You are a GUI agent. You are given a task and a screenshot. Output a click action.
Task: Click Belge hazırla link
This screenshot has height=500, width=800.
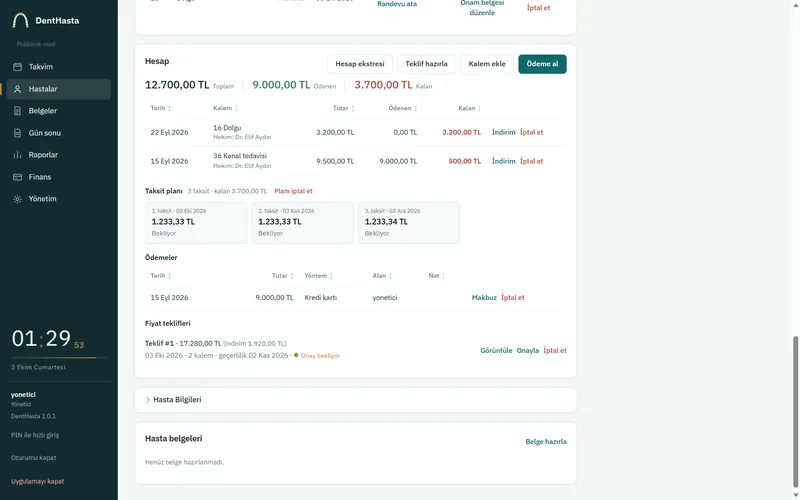(546, 442)
